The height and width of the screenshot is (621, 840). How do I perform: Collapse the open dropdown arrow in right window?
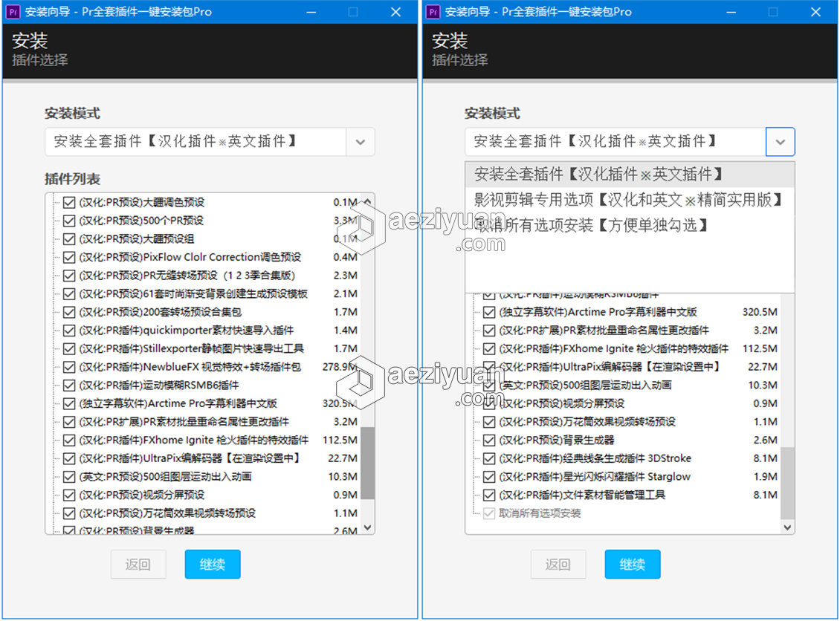click(x=780, y=142)
